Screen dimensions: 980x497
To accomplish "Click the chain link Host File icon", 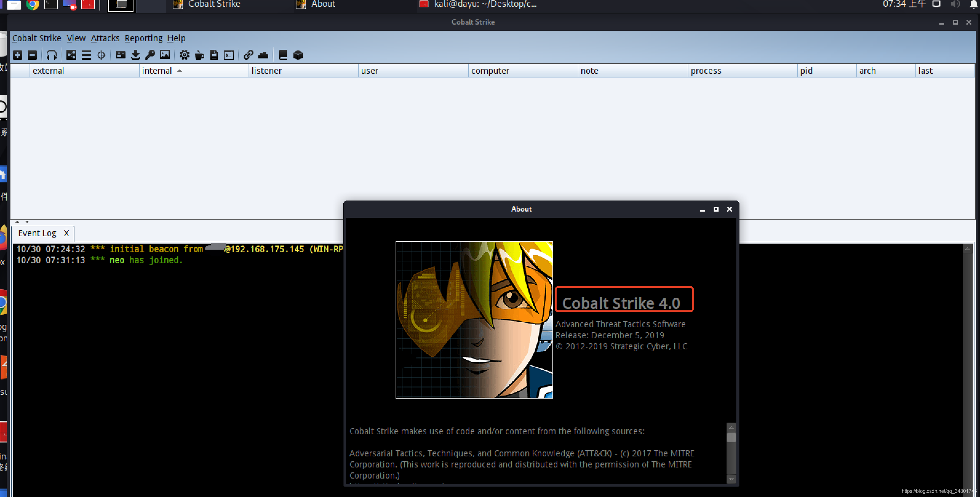I will click(249, 55).
